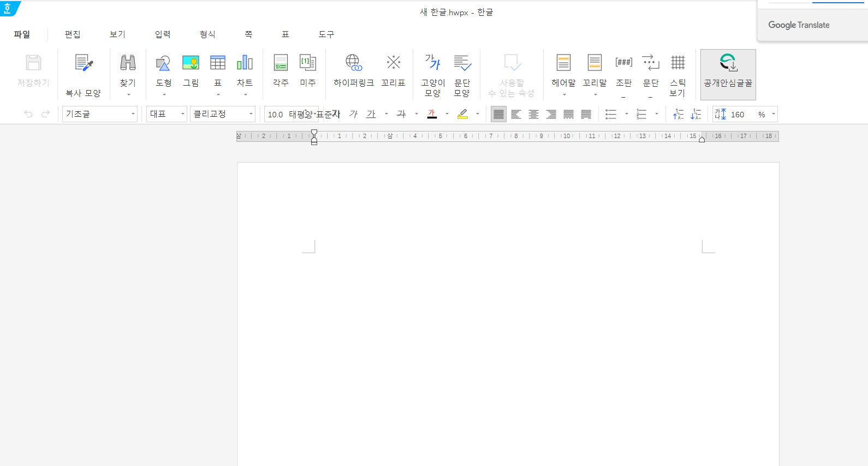
Task: Insert a 도형 (shape)
Action: coord(163,63)
